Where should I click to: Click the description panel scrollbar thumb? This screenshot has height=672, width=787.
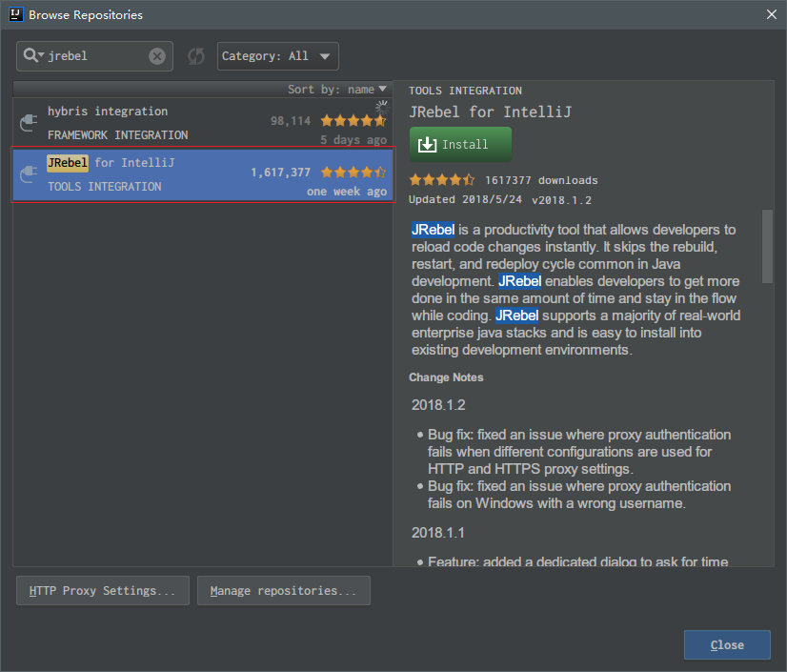coord(767,246)
